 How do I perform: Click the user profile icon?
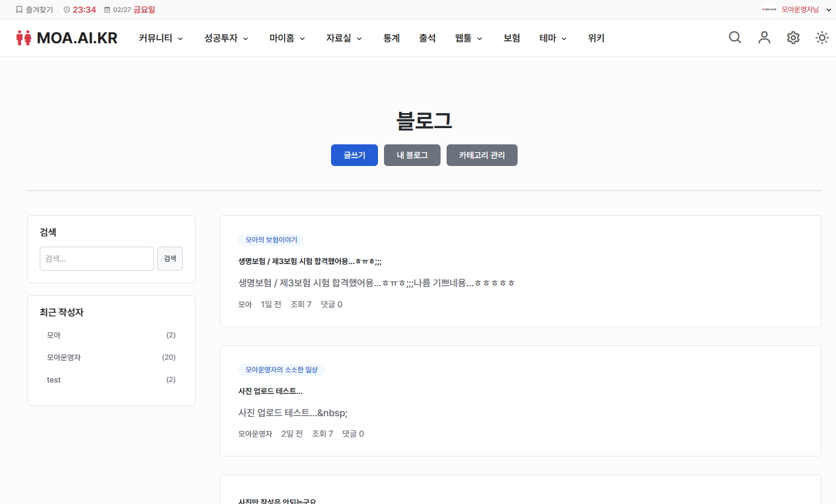tap(764, 38)
